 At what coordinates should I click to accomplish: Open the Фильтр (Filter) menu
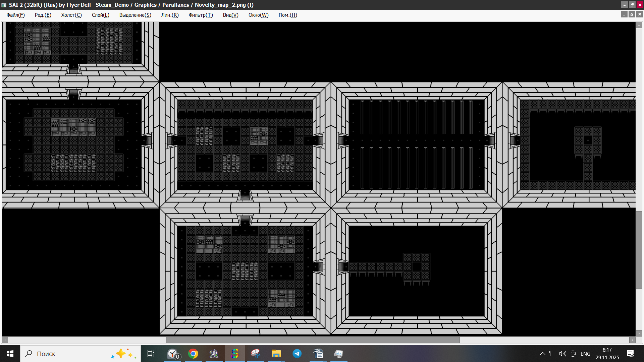click(201, 15)
